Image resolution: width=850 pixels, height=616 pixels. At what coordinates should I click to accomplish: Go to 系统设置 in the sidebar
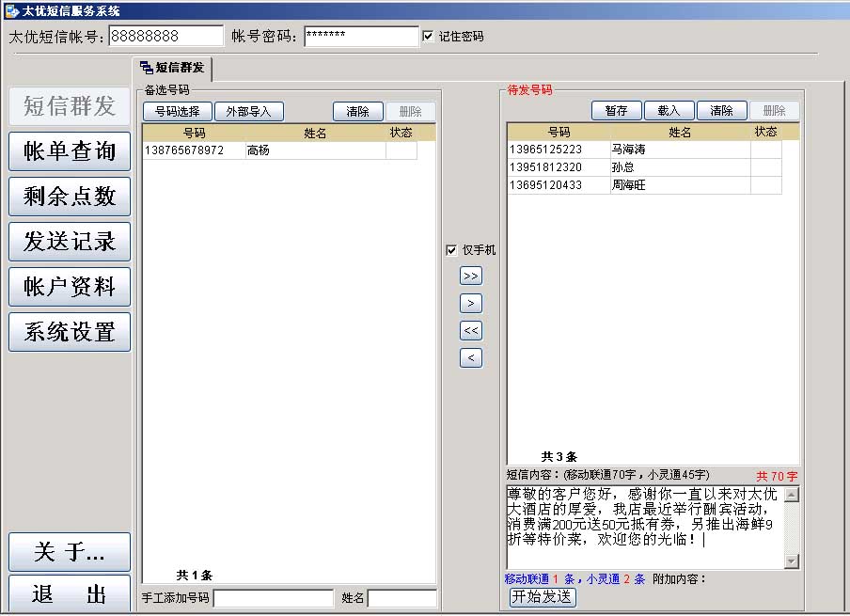pos(70,332)
